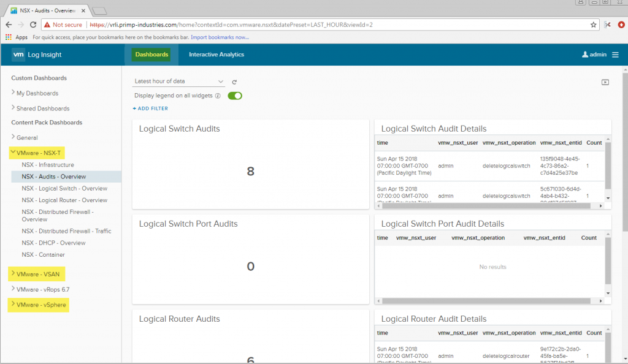Click the vm Log Insight logo

(x=37, y=55)
